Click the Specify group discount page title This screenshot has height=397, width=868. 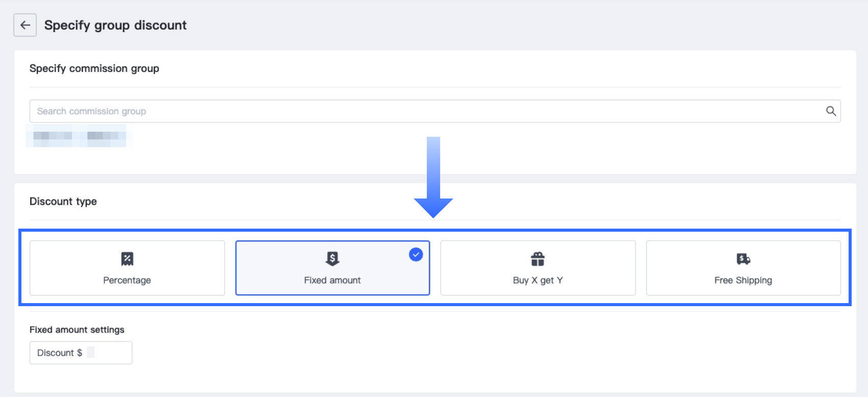(x=115, y=25)
